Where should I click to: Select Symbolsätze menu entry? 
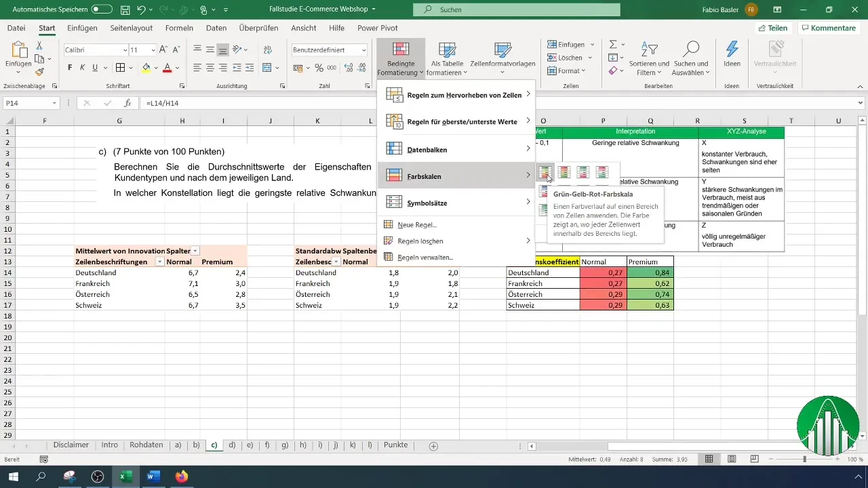point(456,202)
